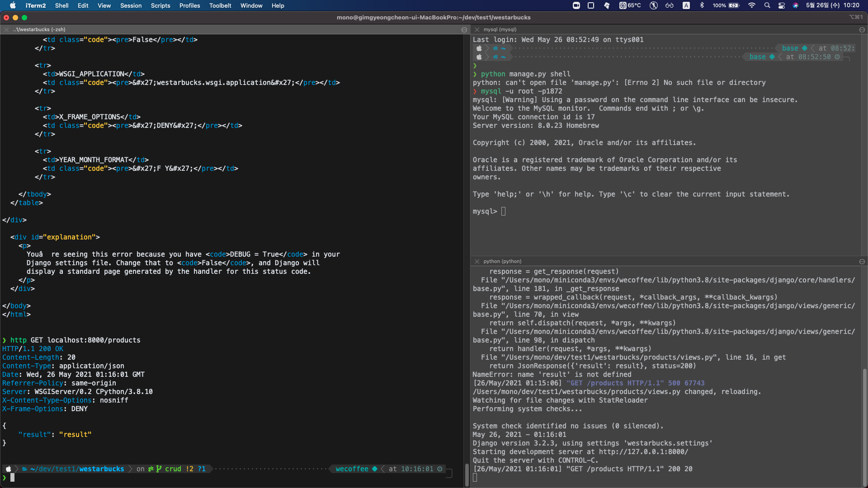The image size is (868, 488).
Task: Open the Session menu
Action: pos(131,5)
